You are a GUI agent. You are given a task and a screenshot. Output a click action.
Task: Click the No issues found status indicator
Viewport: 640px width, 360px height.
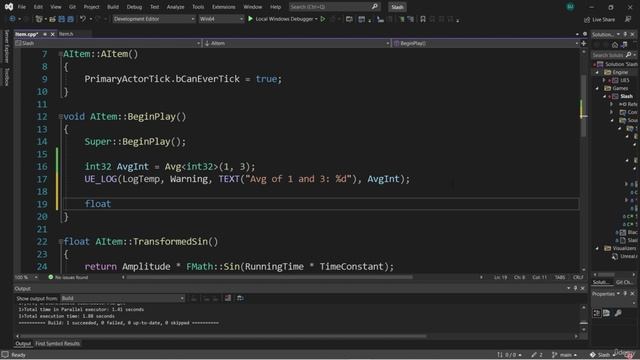[x=68, y=277]
